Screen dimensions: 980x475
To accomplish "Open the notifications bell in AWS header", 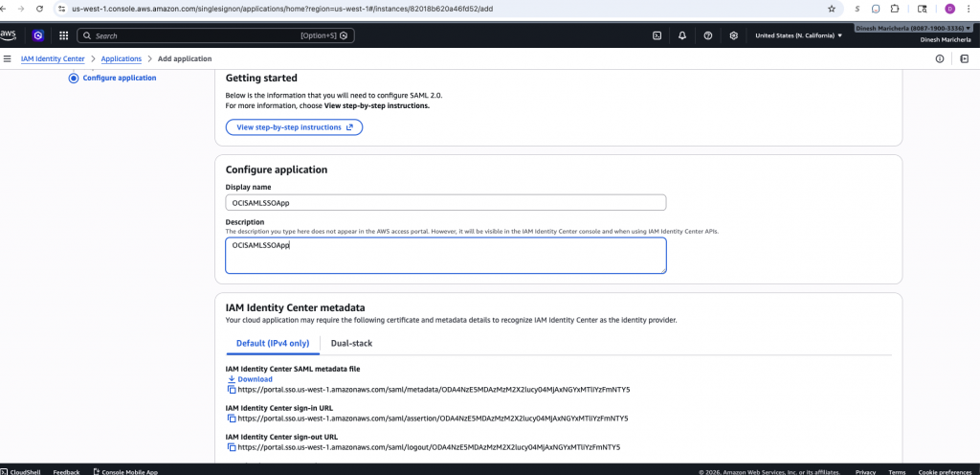I will 682,35.
